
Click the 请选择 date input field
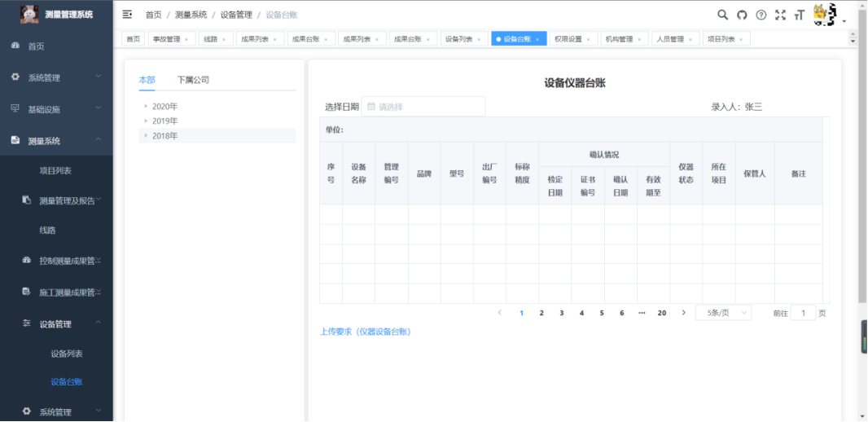(423, 107)
